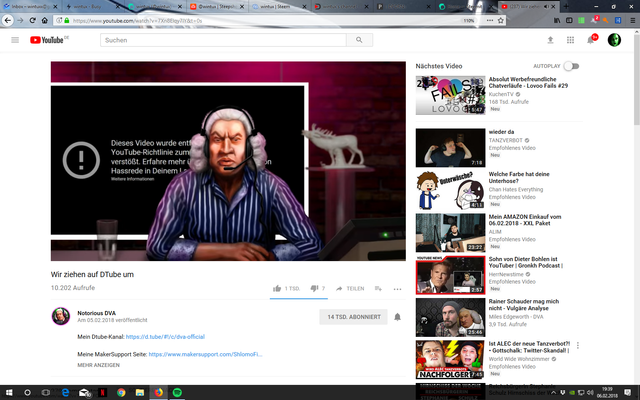Click Weitere Informationen in the video
The height and width of the screenshot is (400, 640).
tap(132, 179)
